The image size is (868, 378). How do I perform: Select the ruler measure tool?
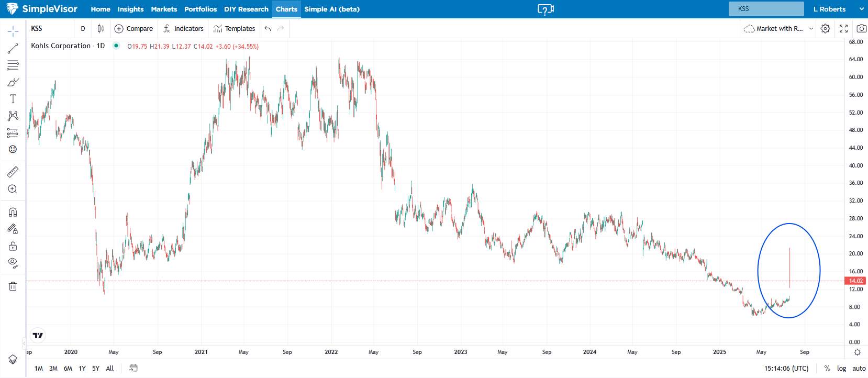coord(13,172)
